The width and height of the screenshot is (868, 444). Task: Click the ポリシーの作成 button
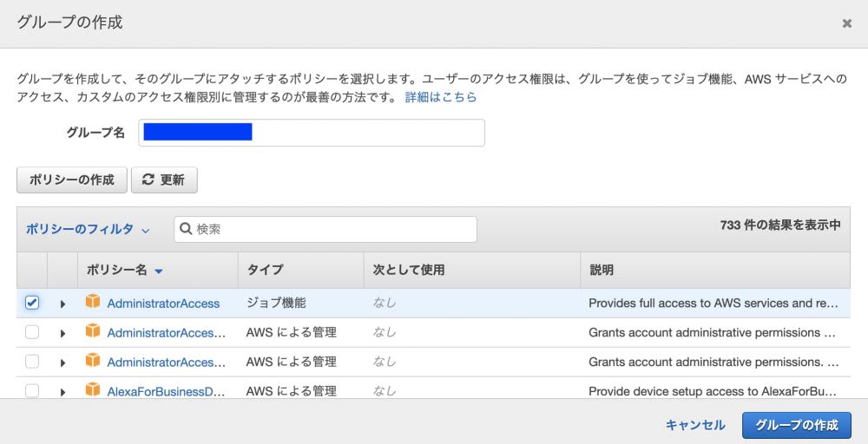[x=72, y=180]
